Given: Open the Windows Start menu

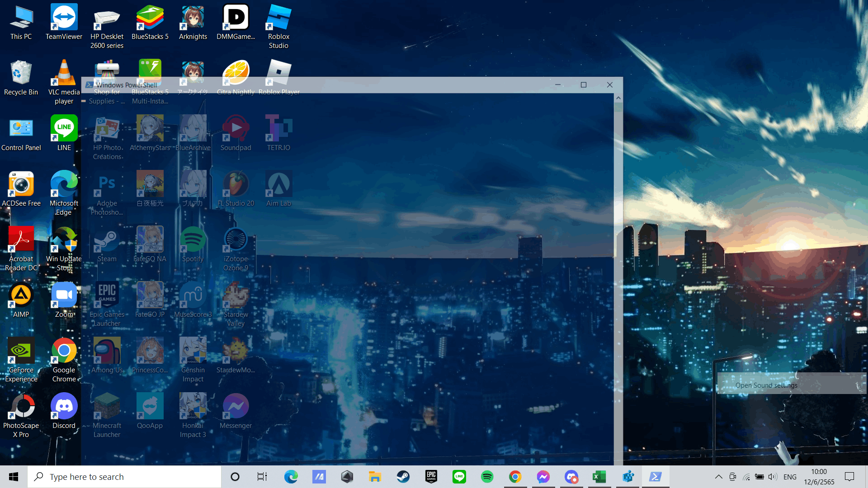Looking at the screenshot, I should click(14, 477).
